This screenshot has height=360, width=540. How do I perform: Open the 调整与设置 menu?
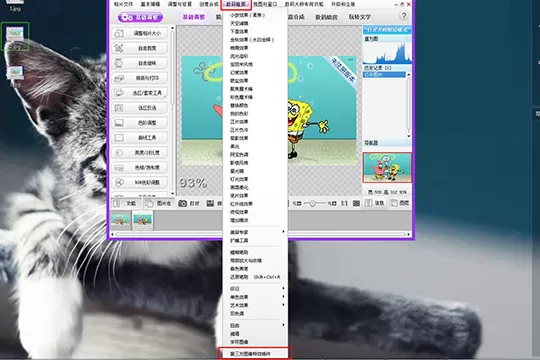[x=179, y=4]
